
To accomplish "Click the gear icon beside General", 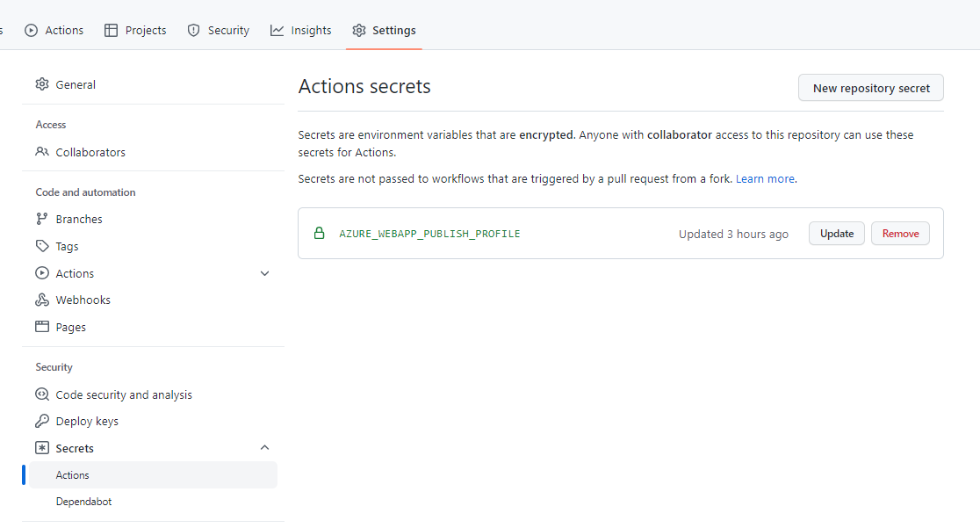I will [x=42, y=84].
